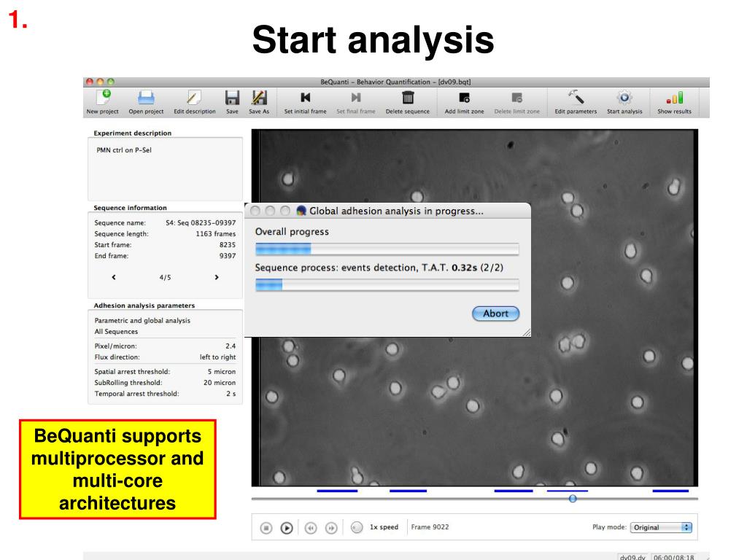
Task: Add limit zone
Action: click(464, 102)
